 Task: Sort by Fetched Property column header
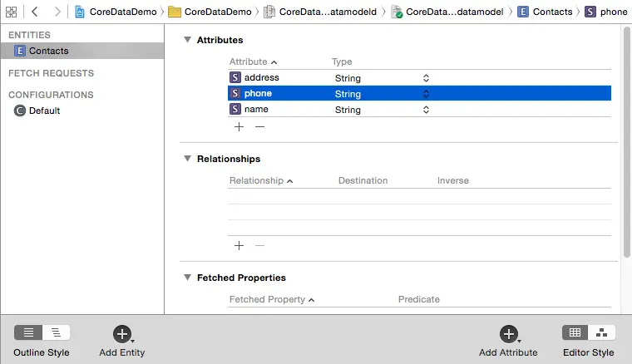(x=272, y=299)
